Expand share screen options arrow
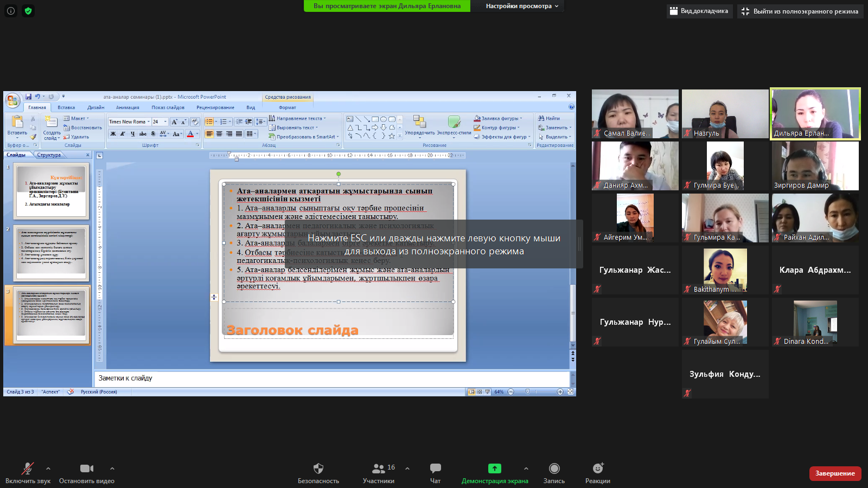868x488 pixels. point(526,468)
